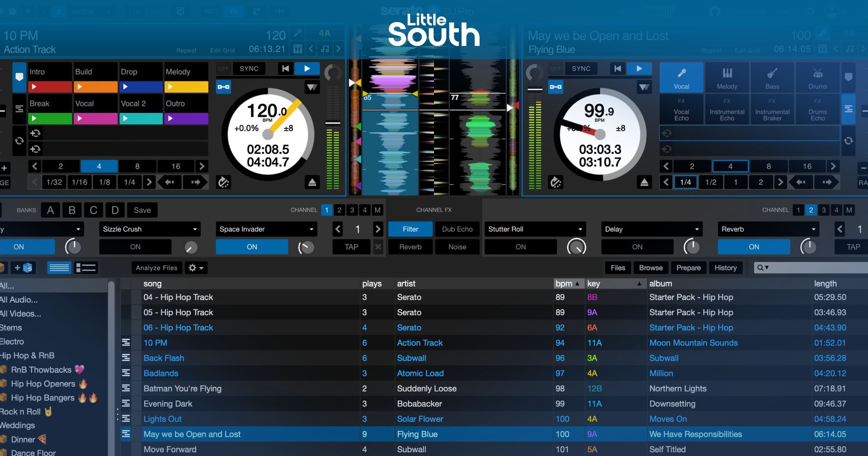Play the right deck track

point(639,69)
